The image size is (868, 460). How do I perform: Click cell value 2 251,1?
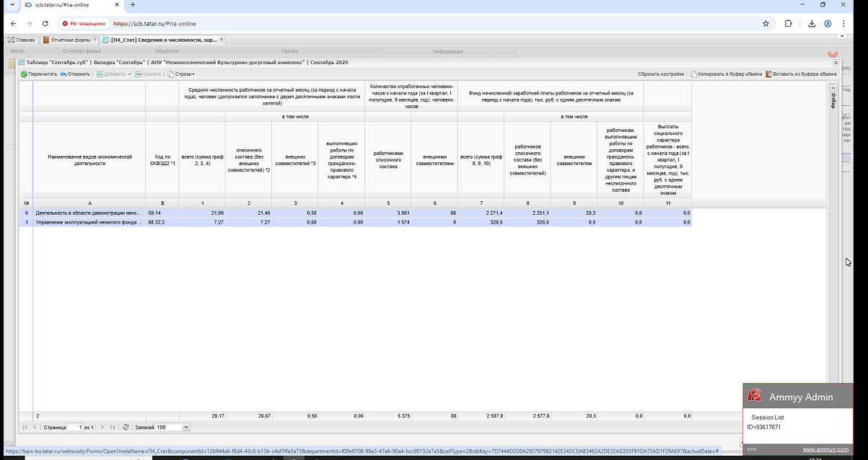click(x=527, y=213)
